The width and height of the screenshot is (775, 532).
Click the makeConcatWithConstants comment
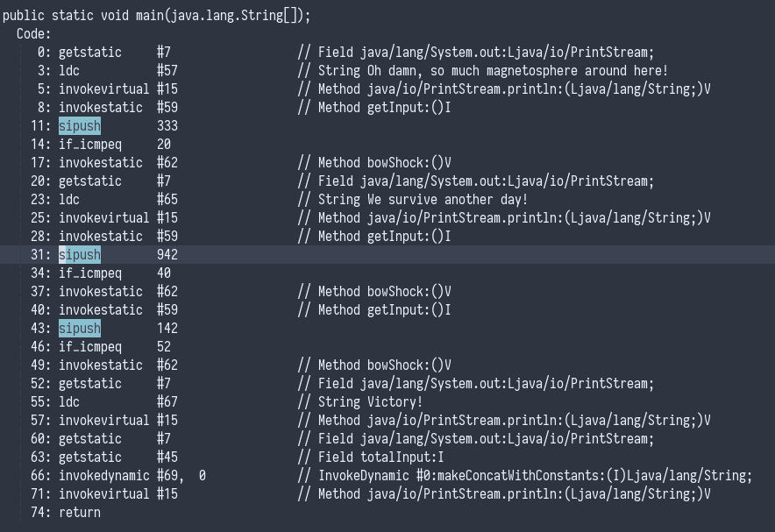tap(524, 475)
